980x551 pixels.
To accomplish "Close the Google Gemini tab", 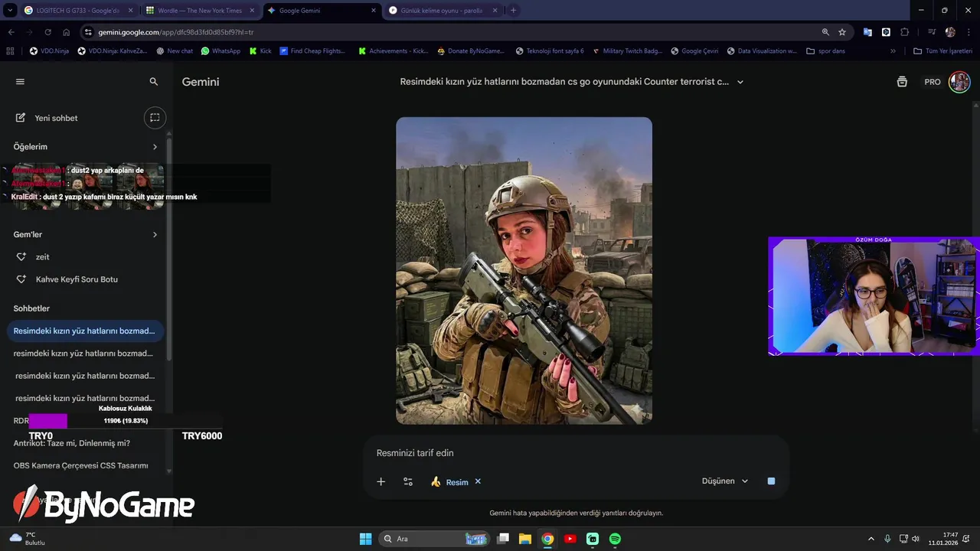I will click(x=373, y=11).
